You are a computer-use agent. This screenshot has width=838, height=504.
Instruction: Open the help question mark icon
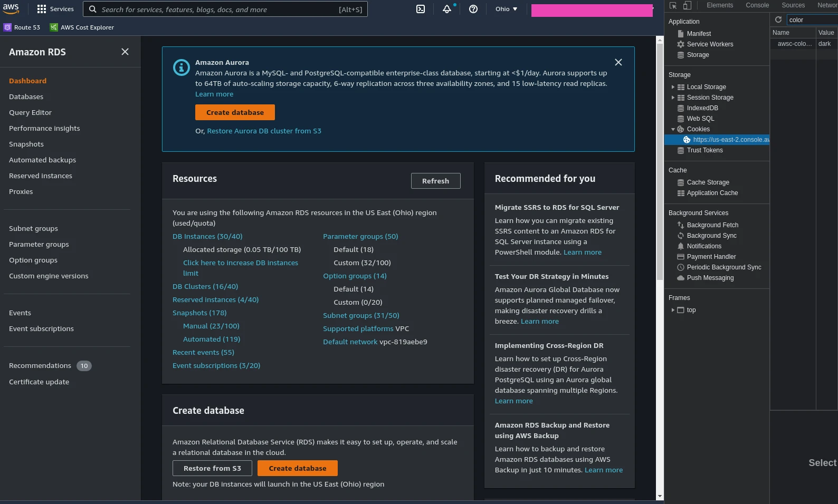point(473,9)
